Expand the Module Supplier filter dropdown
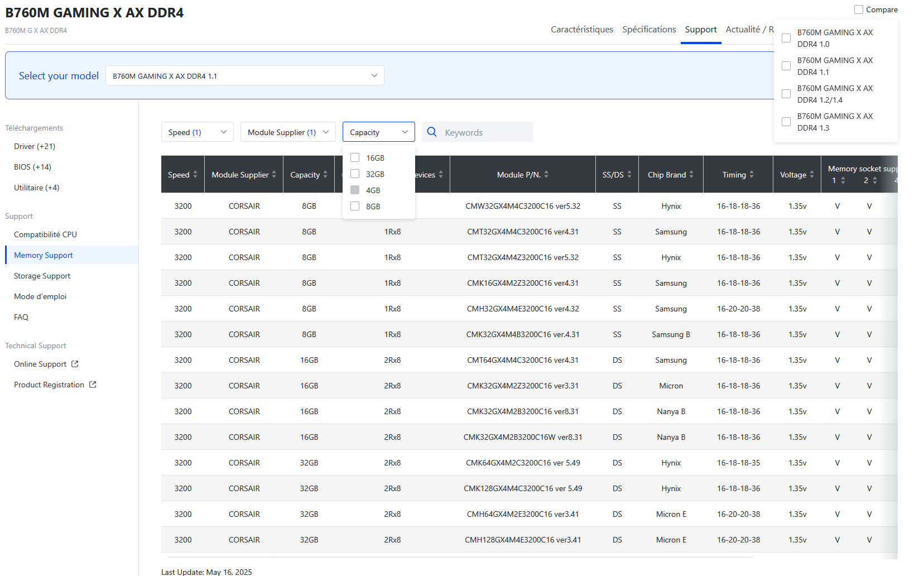The width and height of the screenshot is (924, 576). click(x=287, y=132)
